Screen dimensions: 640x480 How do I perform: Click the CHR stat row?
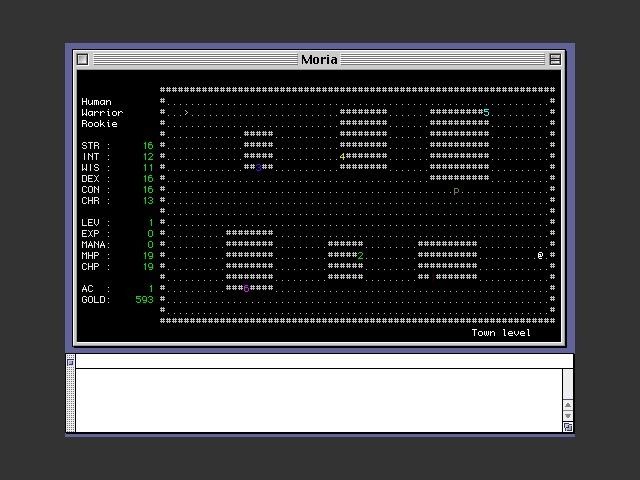117,201
